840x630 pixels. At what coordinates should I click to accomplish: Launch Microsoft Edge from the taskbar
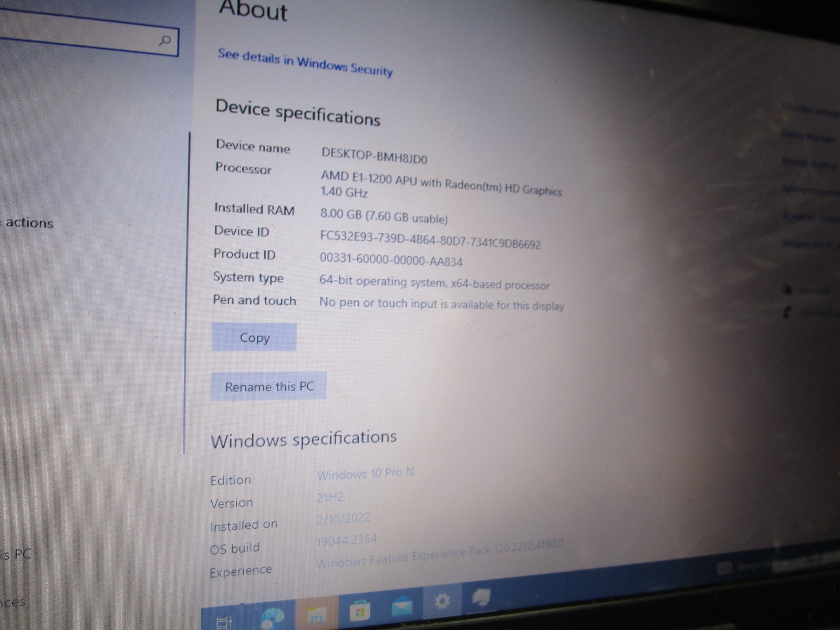(x=273, y=618)
